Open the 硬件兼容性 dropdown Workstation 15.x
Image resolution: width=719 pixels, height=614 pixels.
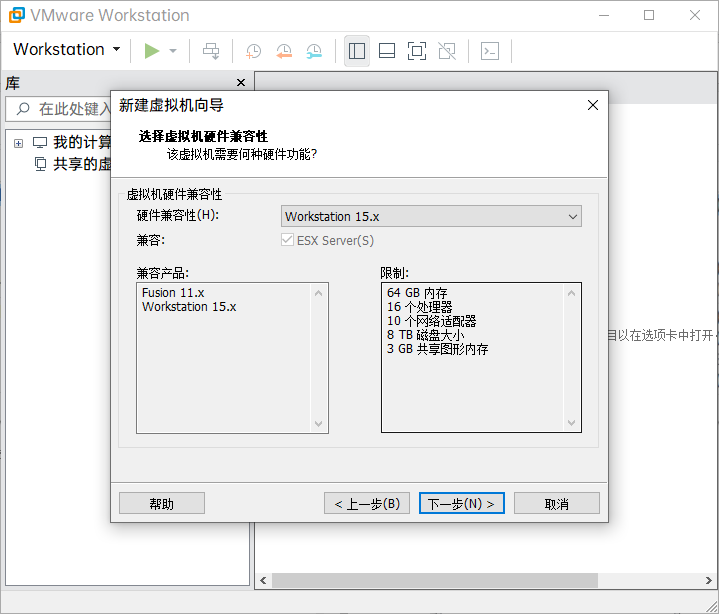(431, 216)
